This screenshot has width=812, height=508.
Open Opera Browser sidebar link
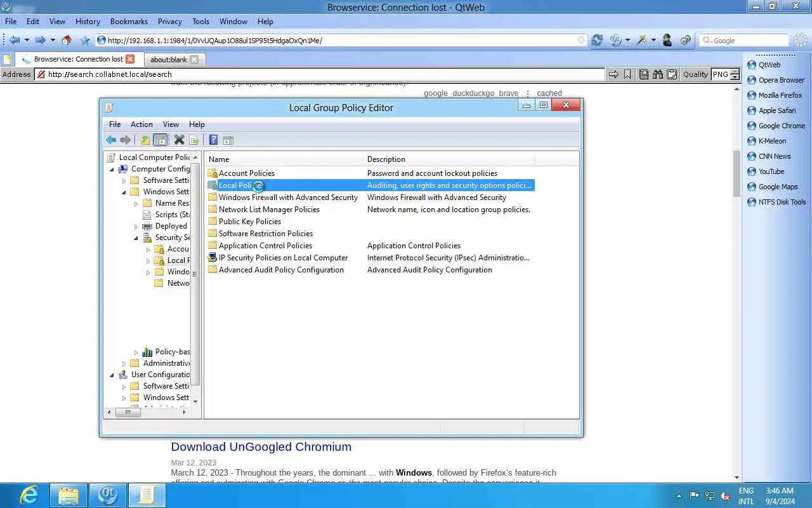[782, 80]
